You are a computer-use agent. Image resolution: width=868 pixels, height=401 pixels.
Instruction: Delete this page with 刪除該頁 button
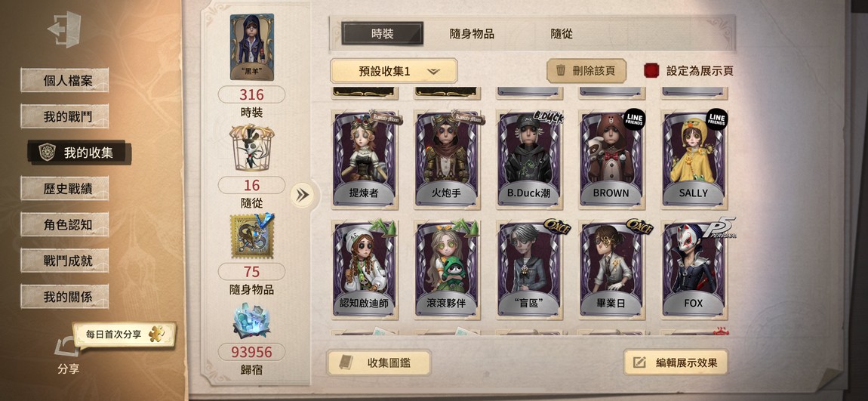click(x=586, y=71)
